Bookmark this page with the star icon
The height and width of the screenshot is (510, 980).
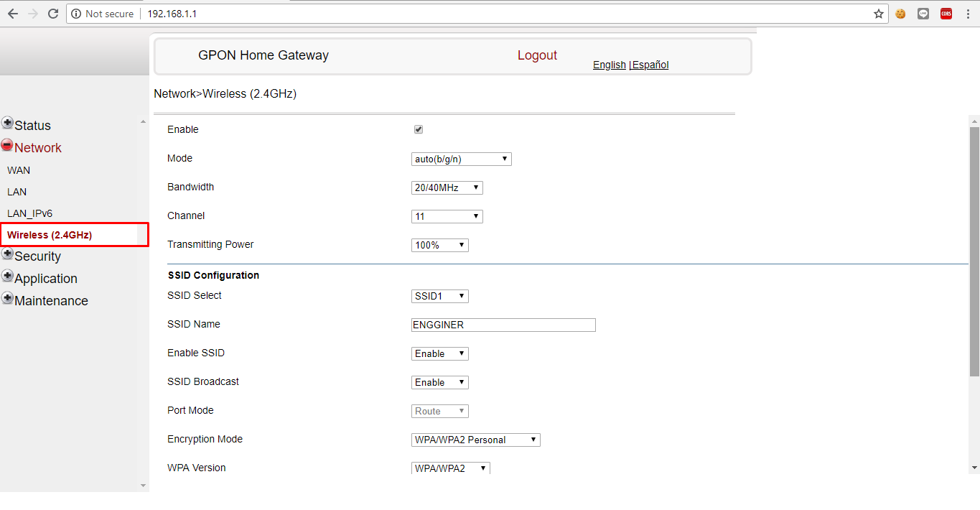coord(879,14)
